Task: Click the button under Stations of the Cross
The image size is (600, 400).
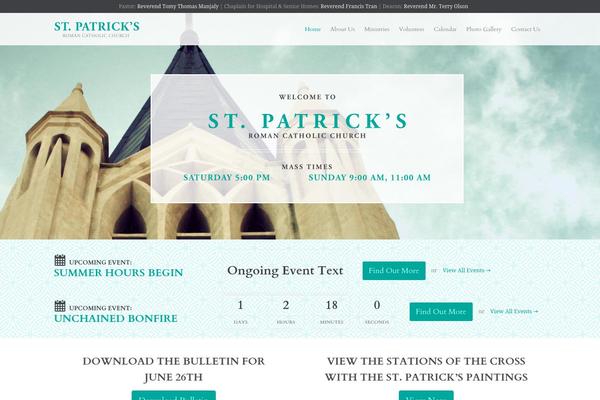Action: point(426,395)
